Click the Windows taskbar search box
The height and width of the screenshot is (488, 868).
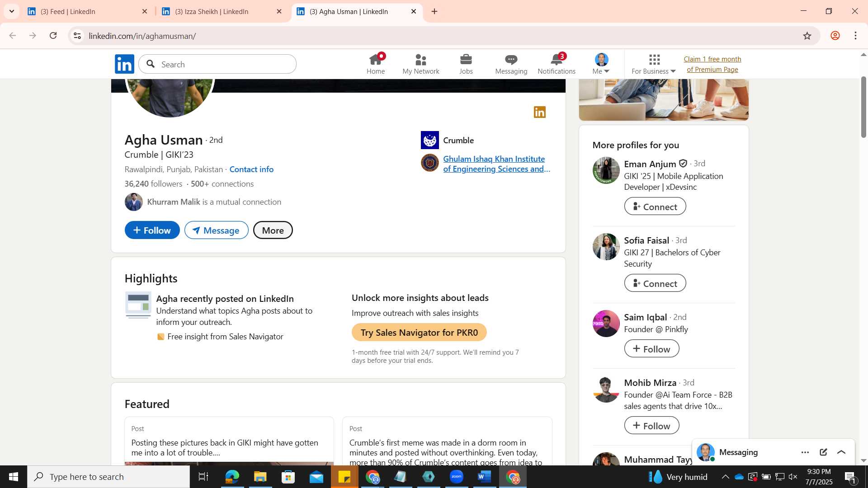[x=108, y=477]
